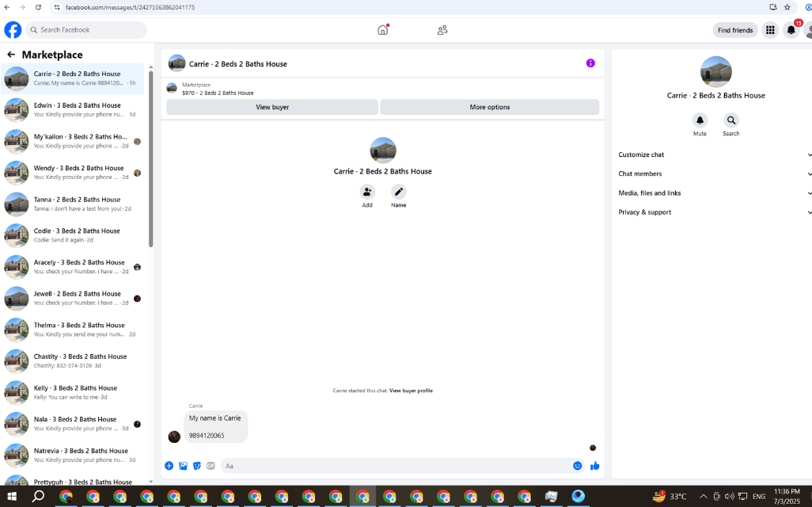Click the large house profile picture in right panel

(715, 71)
